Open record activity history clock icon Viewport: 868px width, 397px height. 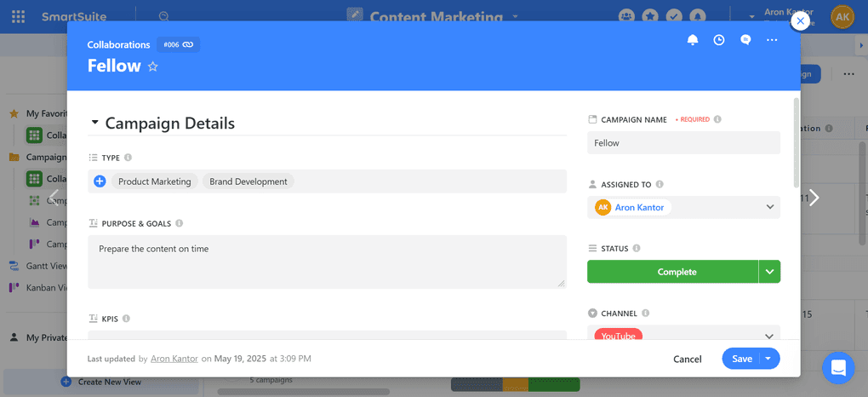(x=718, y=40)
